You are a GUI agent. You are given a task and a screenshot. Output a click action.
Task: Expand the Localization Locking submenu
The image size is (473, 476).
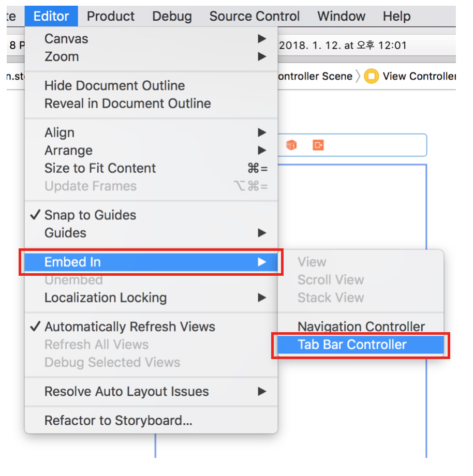tap(151, 298)
